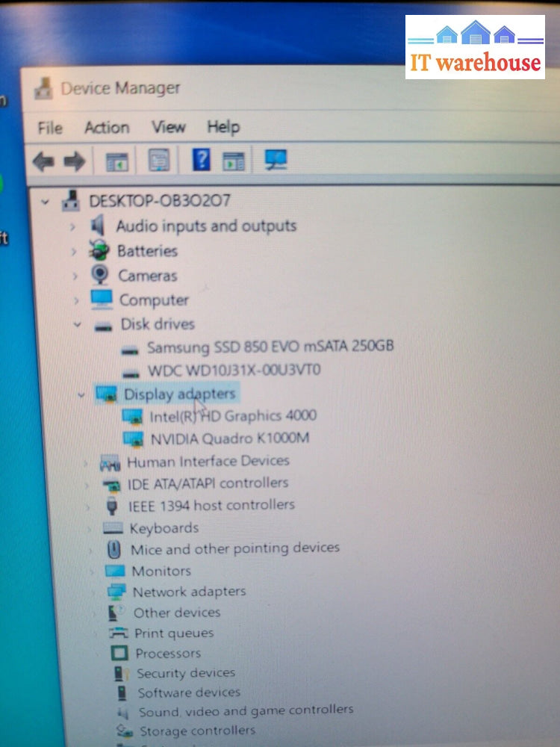The width and height of the screenshot is (560, 747).
Task: Click the Batteries category icon
Action: 99,250
